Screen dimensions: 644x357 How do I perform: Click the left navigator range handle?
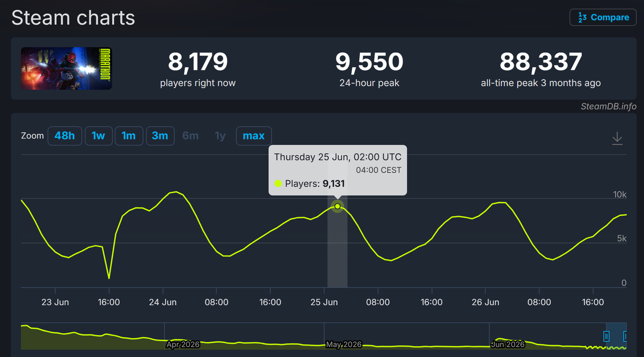click(607, 336)
